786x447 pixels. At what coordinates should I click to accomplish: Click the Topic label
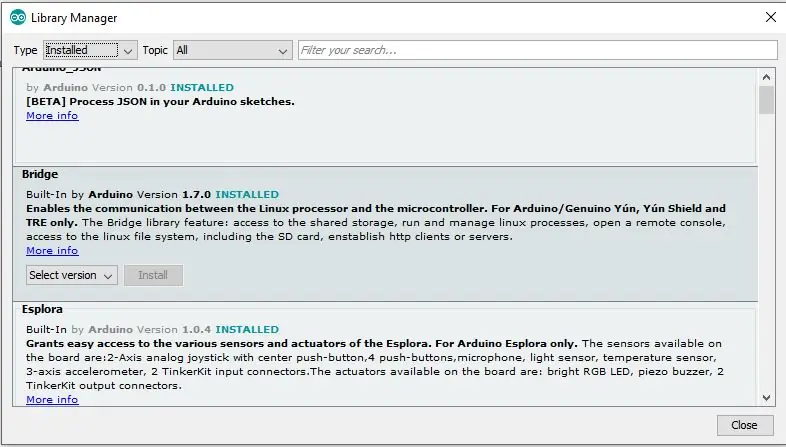coord(155,50)
